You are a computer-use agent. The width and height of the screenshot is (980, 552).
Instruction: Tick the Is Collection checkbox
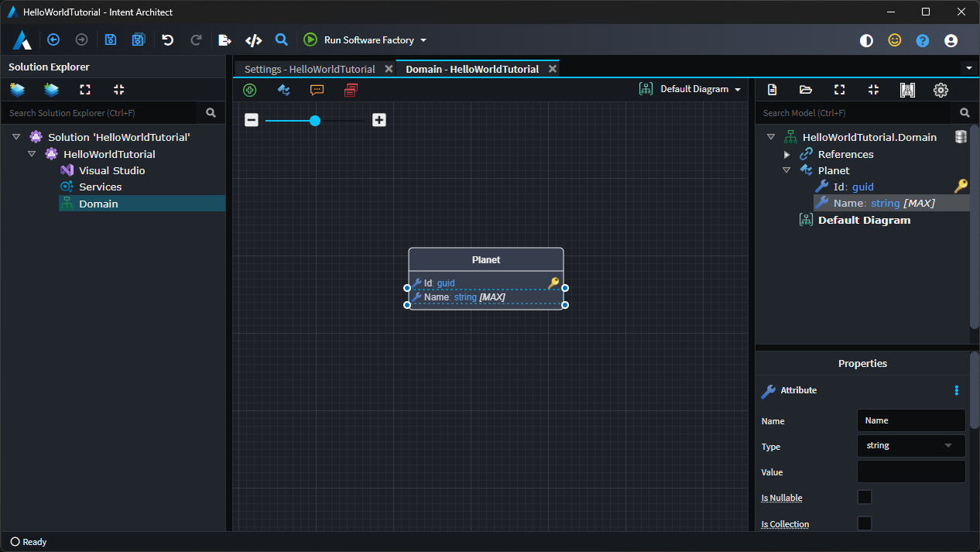[865, 523]
